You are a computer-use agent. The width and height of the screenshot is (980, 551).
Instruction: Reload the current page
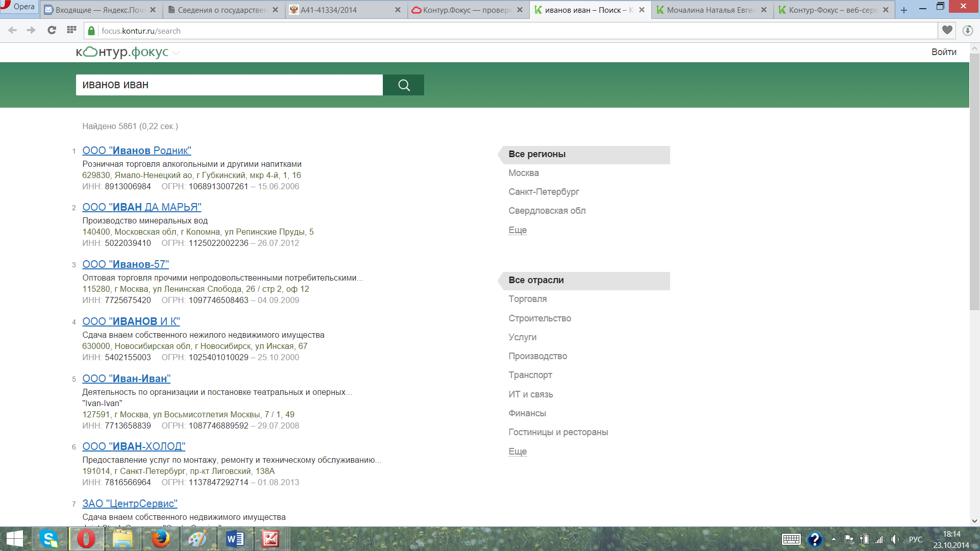(x=52, y=31)
